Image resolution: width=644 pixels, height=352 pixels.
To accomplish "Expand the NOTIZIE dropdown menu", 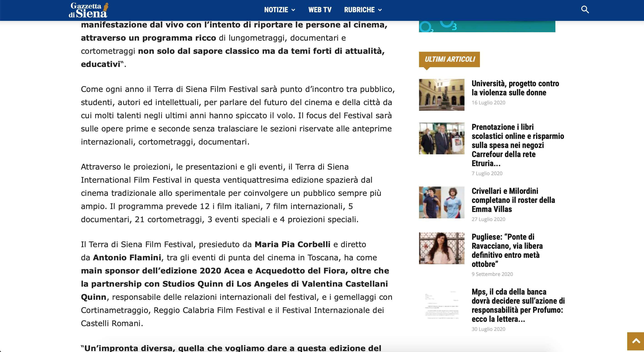I will click(280, 10).
